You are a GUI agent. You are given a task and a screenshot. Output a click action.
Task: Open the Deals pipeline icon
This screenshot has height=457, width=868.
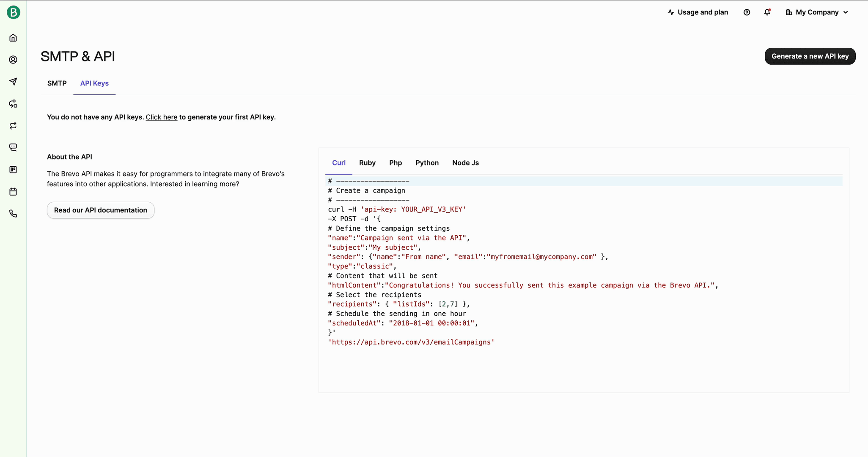[x=13, y=170]
